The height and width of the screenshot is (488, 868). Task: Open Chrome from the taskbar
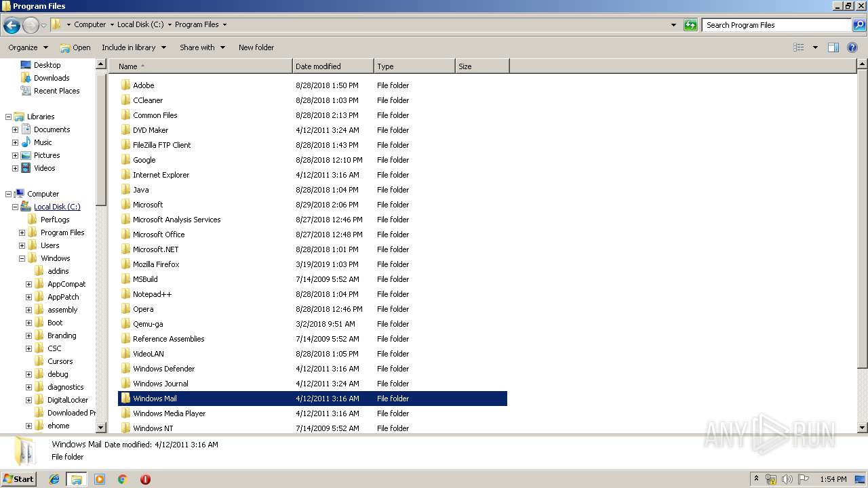click(x=122, y=479)
